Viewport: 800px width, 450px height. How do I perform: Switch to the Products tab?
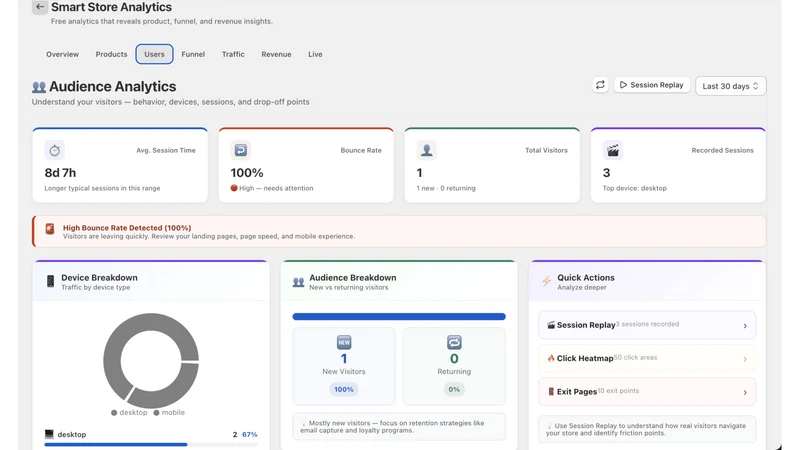click(x=111, y=54)
